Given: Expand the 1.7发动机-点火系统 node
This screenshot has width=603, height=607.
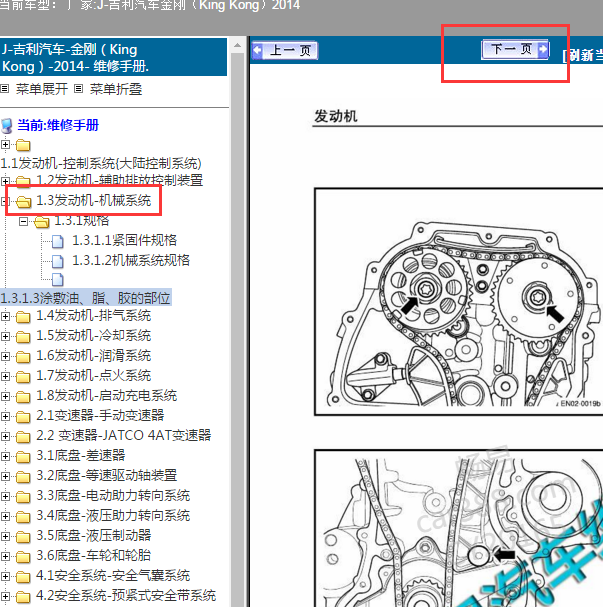Looking at the screenshot, I should point(5,376).
